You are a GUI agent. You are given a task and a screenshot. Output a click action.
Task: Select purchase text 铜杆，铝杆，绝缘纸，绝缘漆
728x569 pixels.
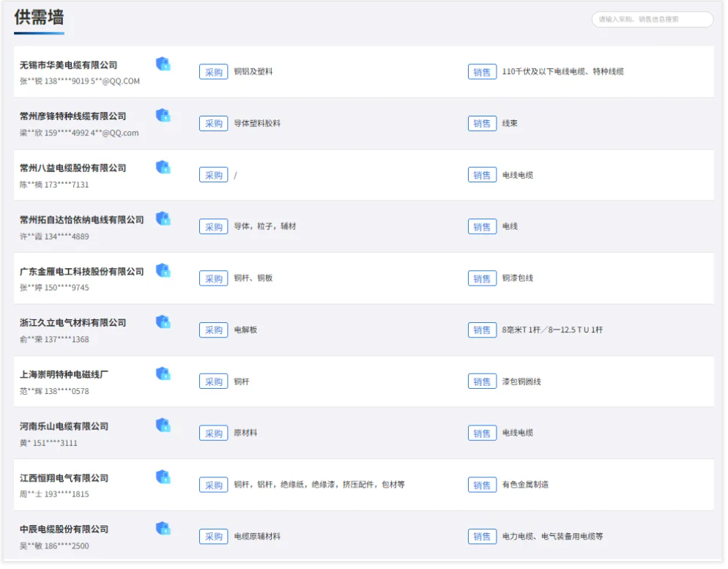(285, 485)
